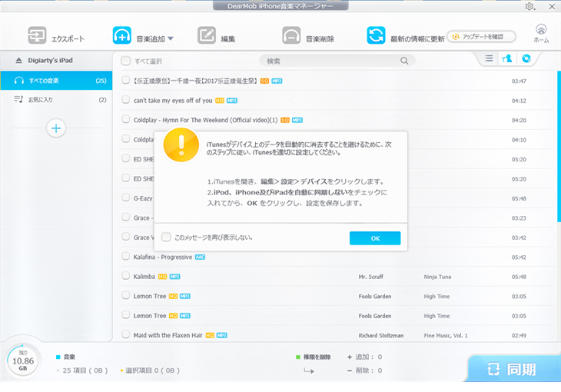561x392 pixels.
Task: Click the アップデートを確認 button
Action: [482, 37]
